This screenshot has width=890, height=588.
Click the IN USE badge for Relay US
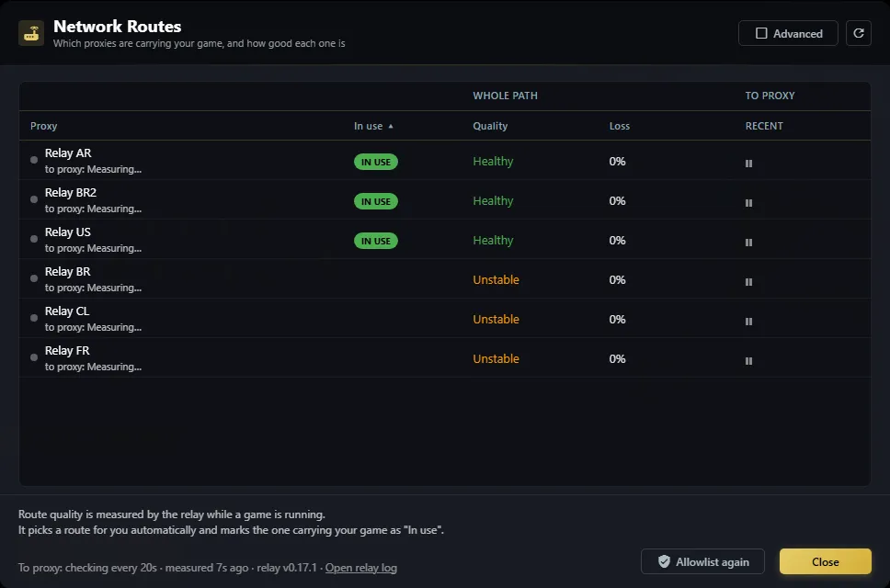click(376, 241)
